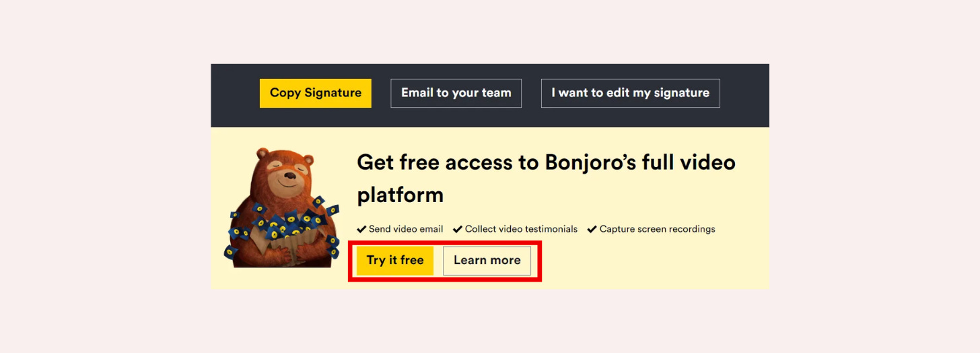The height and width of the screenshot is (353, 980).
Task: Click the checkmark beside Collect video testimonials
Action: (458, 229)
